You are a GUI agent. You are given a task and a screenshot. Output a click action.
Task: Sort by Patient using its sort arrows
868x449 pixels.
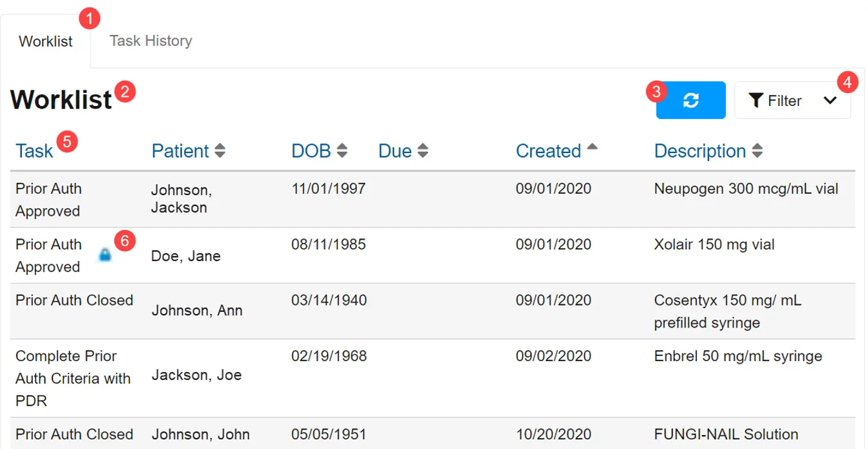click(220, 151)
